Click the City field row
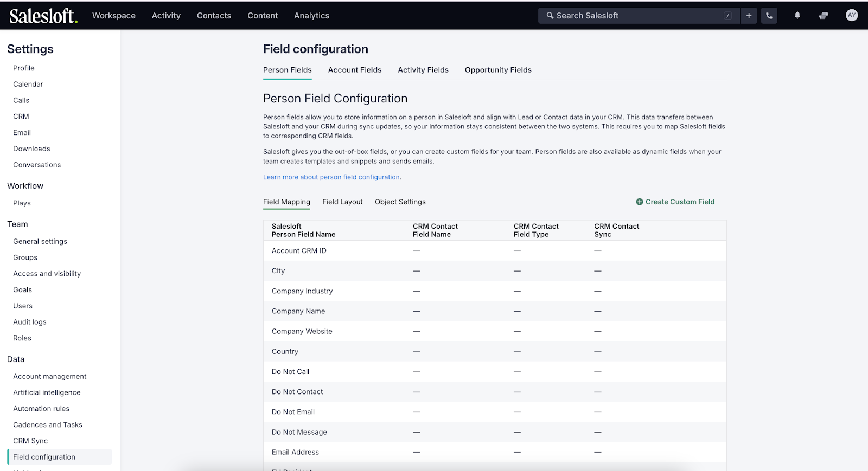Screen dimensions: 868x471 (495, 271)
